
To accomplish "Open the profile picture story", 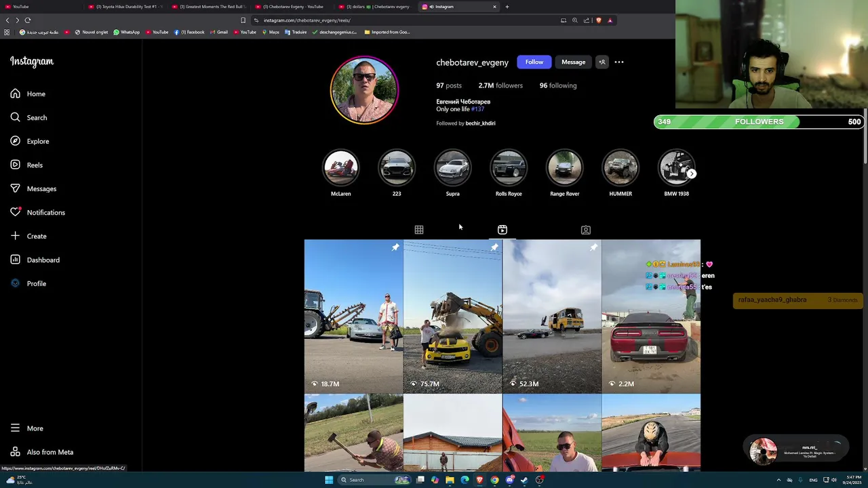I will [x=364, y=90].
